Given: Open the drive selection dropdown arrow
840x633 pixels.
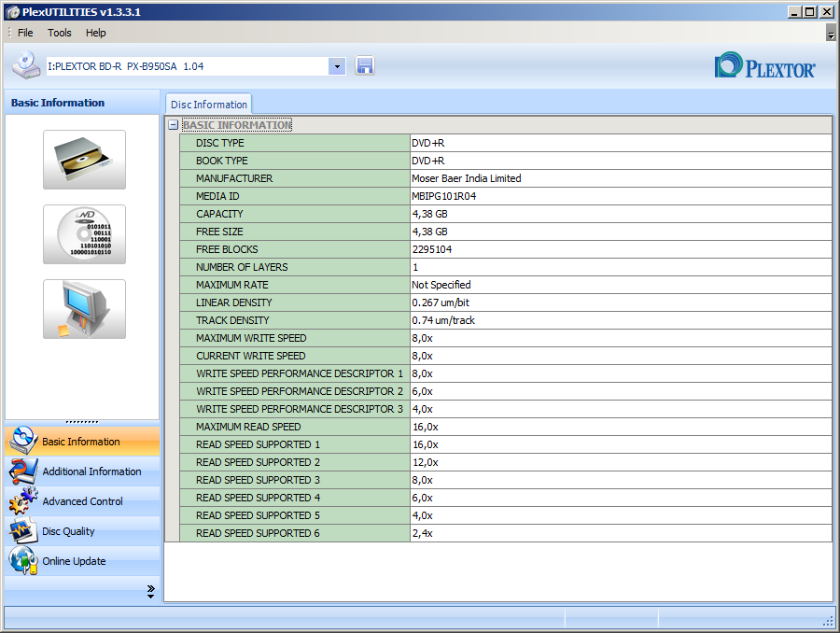Looking at the screenshot, I should click(337, 66).
